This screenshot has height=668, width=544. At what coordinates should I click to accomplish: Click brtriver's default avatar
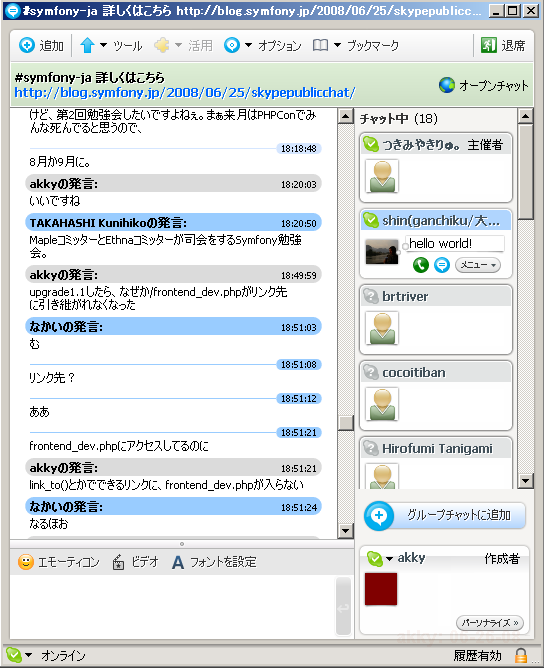[x=382, y=328]
